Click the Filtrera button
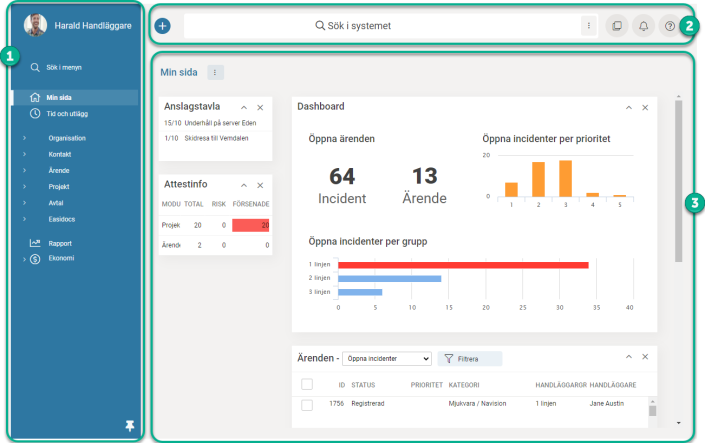705x443 pixels. tap(470, 358)
